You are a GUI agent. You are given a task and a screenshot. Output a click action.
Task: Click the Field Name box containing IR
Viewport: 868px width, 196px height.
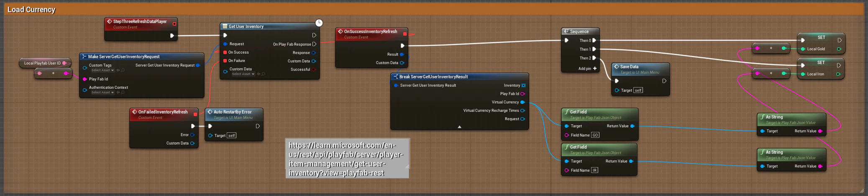594,170
